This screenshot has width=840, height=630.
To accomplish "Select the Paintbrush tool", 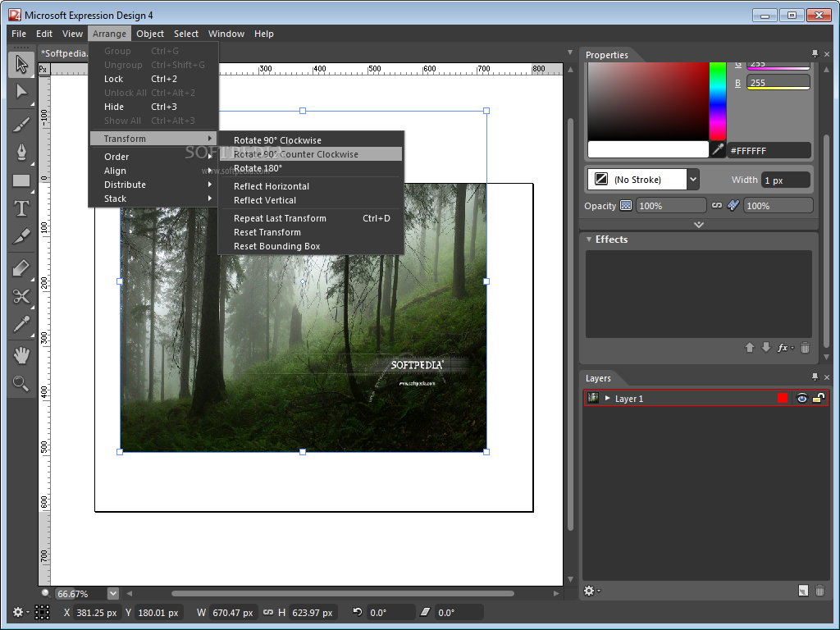I will point(21,125).
